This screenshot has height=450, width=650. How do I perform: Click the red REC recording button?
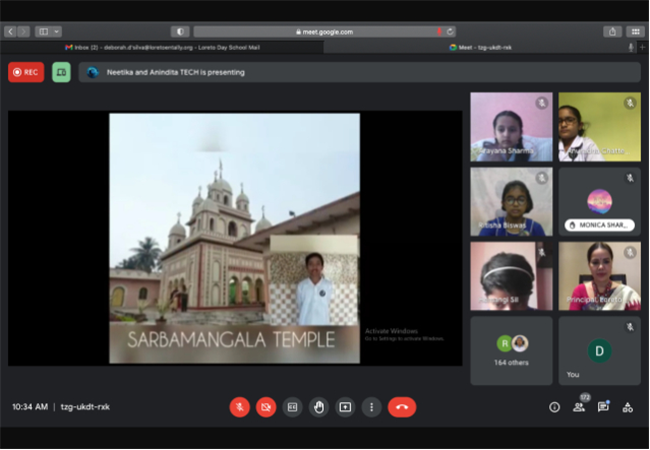pyautogui.click(x=26, y=72)
